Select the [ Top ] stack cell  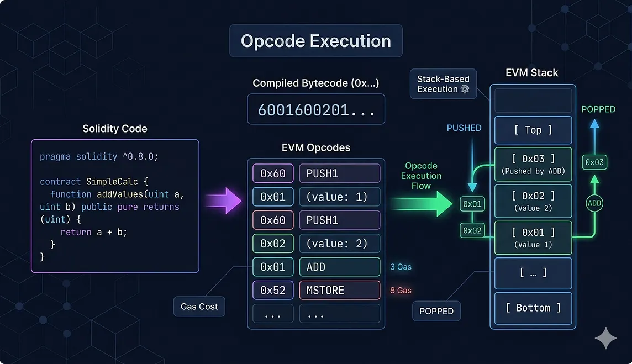coord(533,130)
